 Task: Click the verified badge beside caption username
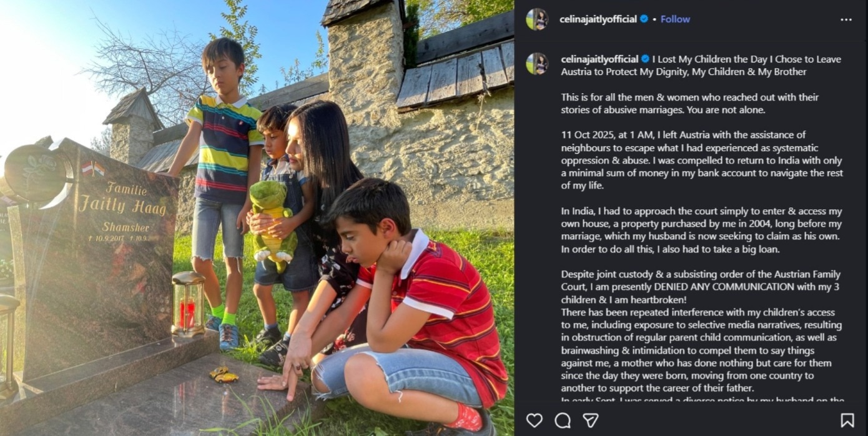coord(646,59)
